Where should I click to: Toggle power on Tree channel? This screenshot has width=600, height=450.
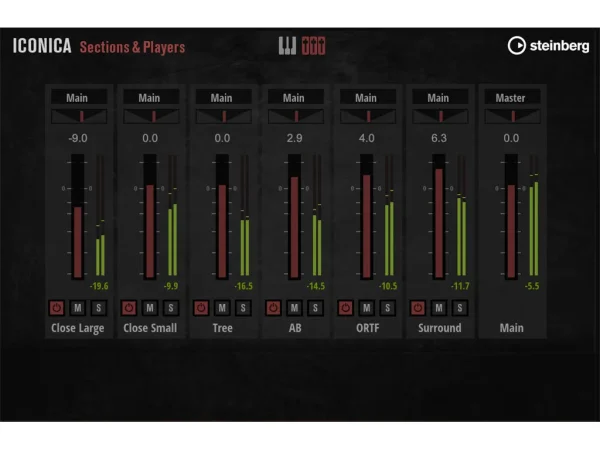pyautogui.click(x=201, y=308)
